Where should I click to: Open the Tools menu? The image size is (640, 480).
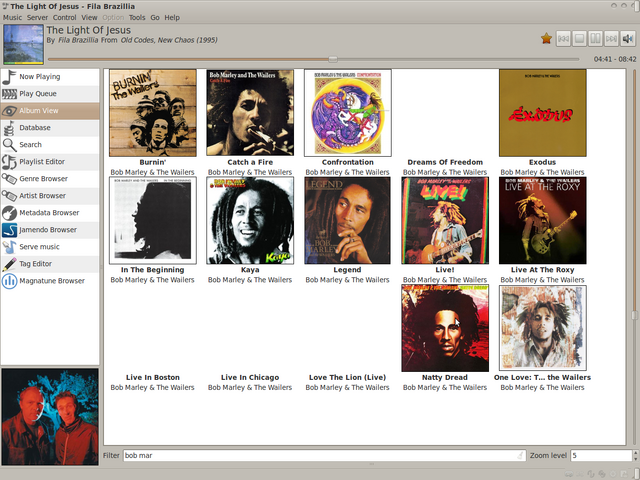click(x=137, y=18)
